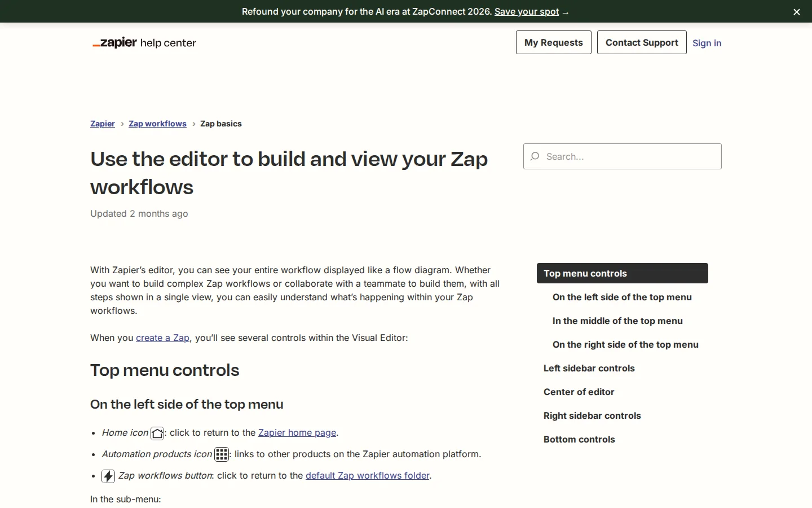This screenshot has height=508, width=812.
Task: Jump to Top menu controls section
Action: coord(623,273)
